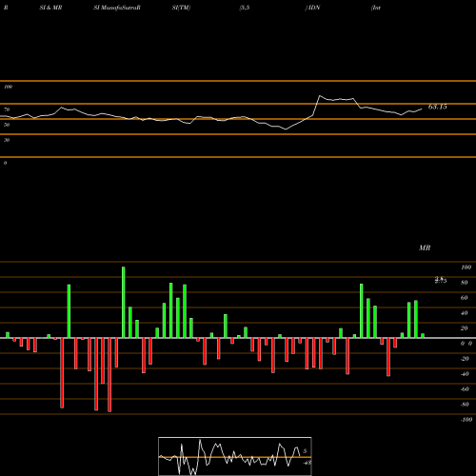Click the MR axis label 60
476x476 pixels.
tap(465, 298)
